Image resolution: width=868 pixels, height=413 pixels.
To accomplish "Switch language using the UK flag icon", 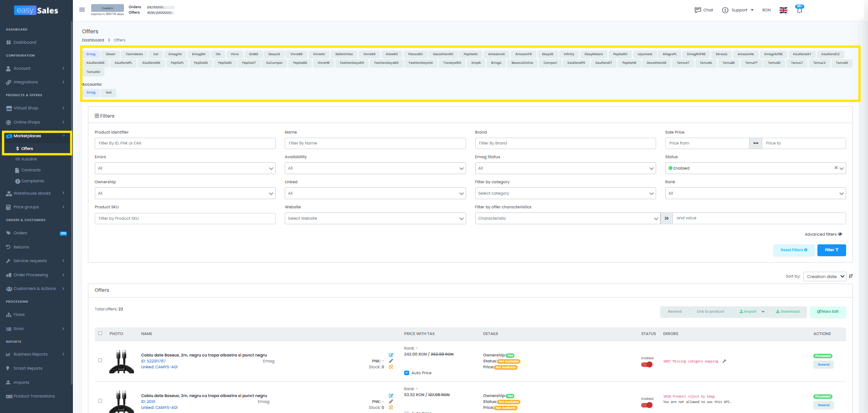I will (783, 10).
